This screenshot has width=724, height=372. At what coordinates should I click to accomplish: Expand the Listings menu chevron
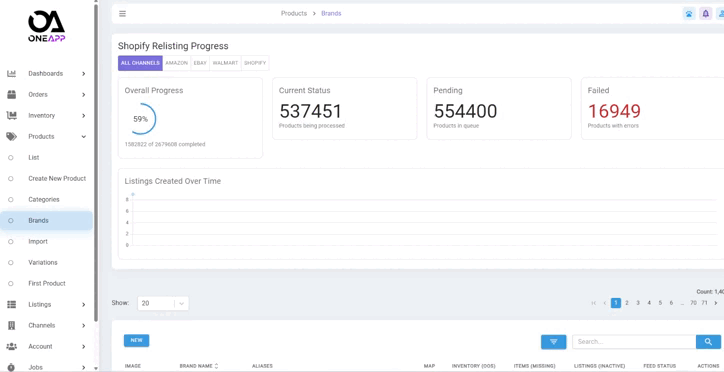point(84,305)
